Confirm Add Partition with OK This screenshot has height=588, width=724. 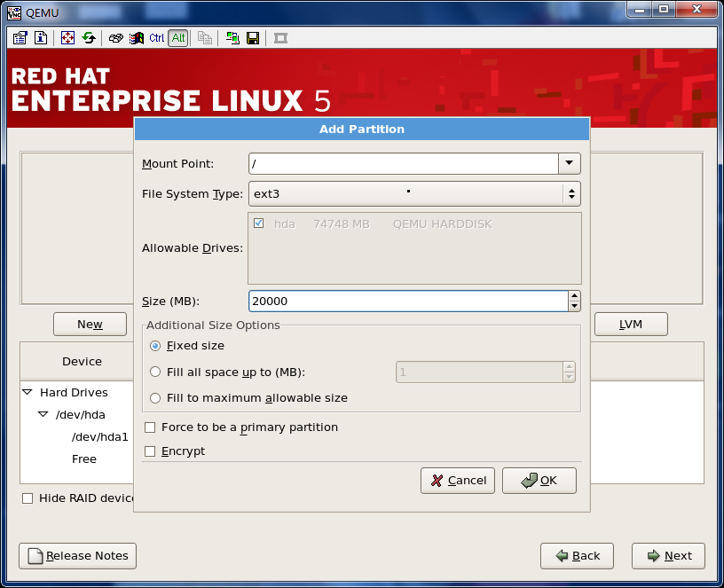(x=539, y=481)
